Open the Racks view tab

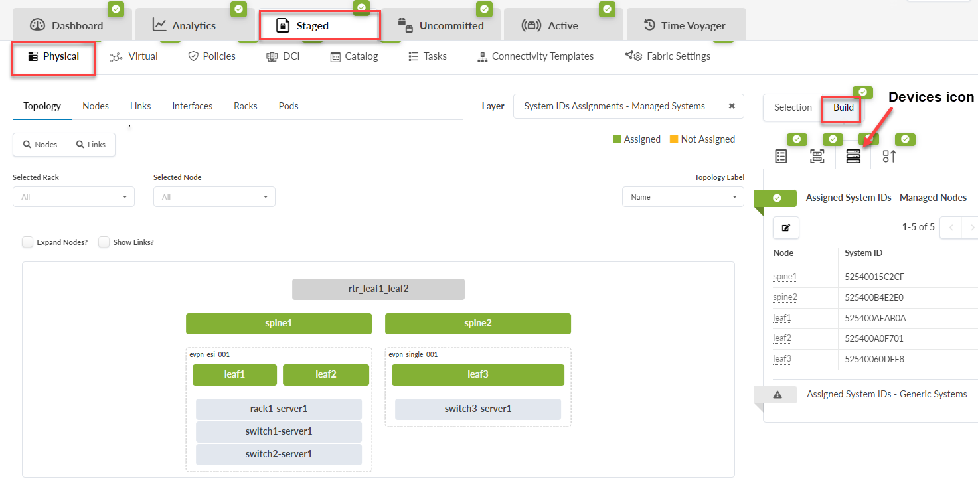pos(246,106)
